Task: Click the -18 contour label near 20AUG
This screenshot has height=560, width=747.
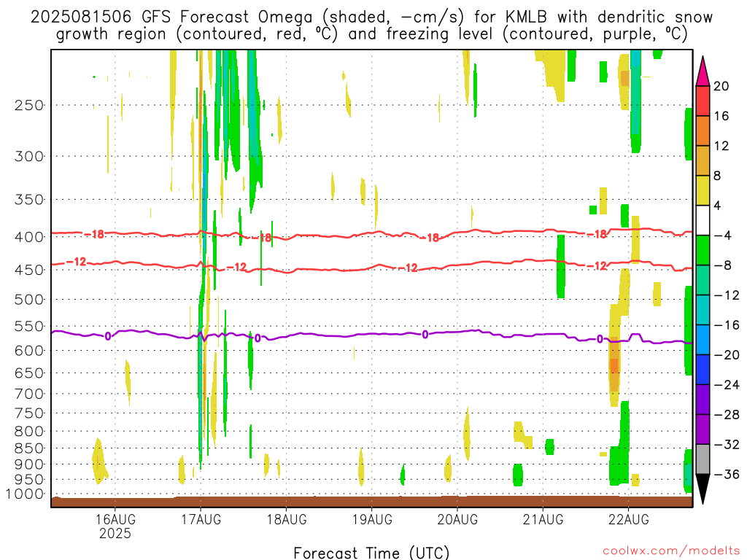Action: (x=429, y=238)
